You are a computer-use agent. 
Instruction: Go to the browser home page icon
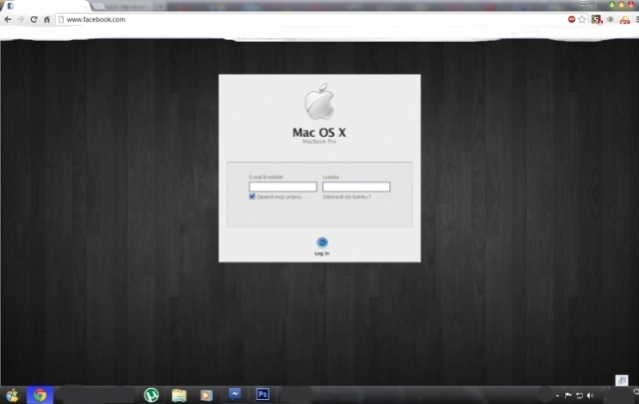coord(47,19)
